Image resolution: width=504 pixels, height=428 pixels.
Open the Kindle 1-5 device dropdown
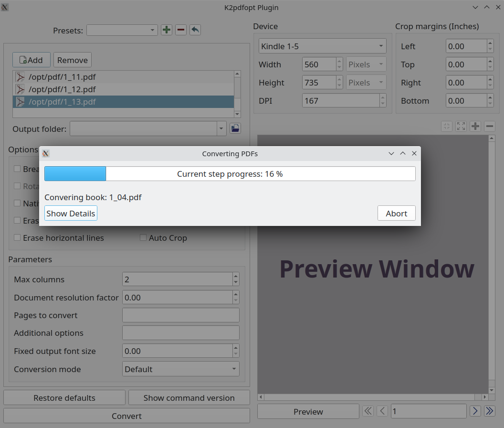pos(322,46)
